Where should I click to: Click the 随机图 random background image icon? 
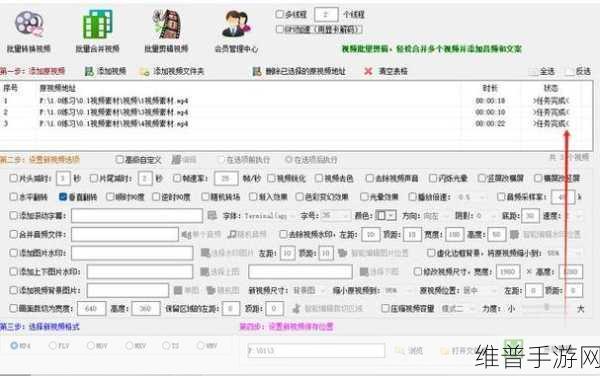(211, 290)
